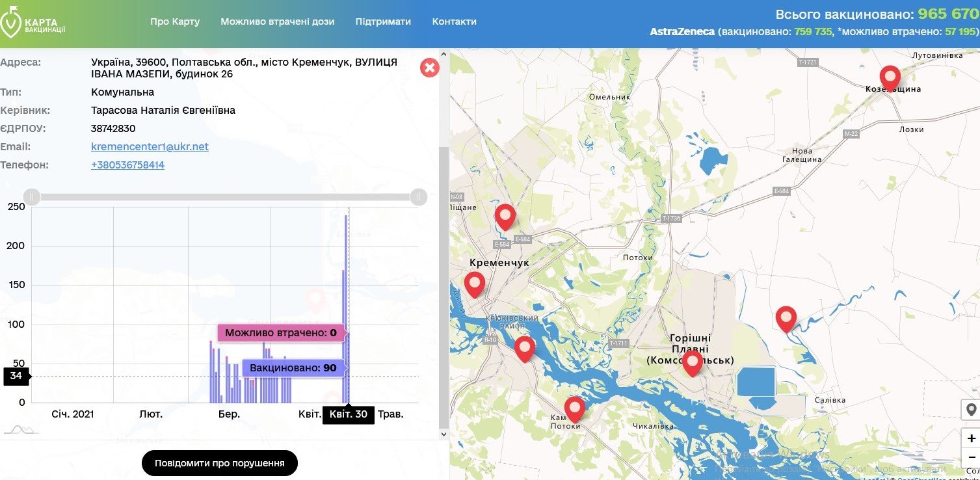Click left handle of chart range slider
Image resolution: width=980 pixels, height=480 pixels.
pos(32,196)
